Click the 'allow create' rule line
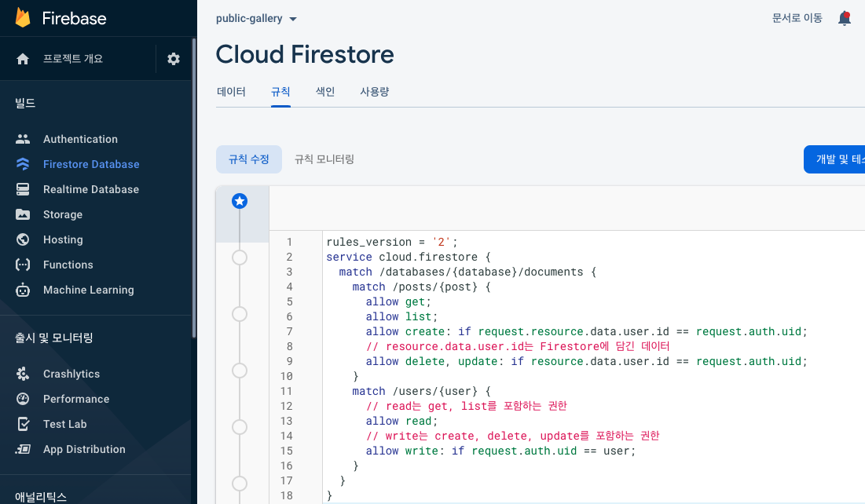Screen dimensions: 865x504 tap(586, 331)
